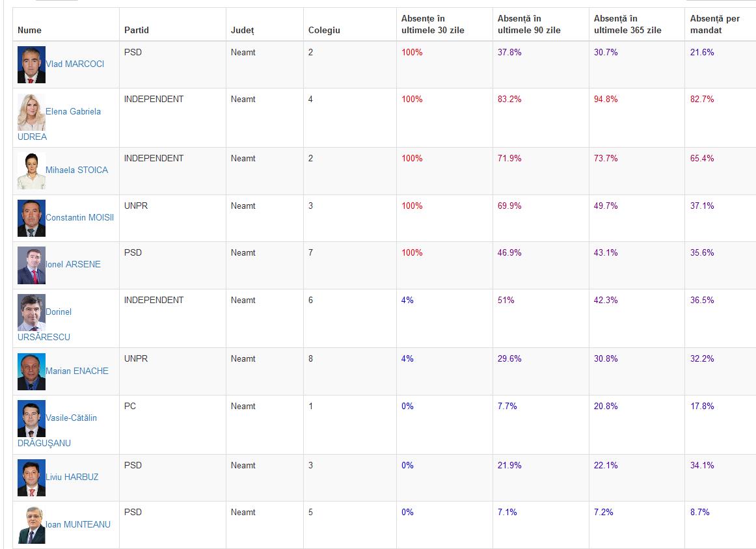Image resolution: width=756 pixels, height=549 pixels.
Task: Open Marian ENACHE profile link
Action: pyautogui.click(x=77, y=371)
